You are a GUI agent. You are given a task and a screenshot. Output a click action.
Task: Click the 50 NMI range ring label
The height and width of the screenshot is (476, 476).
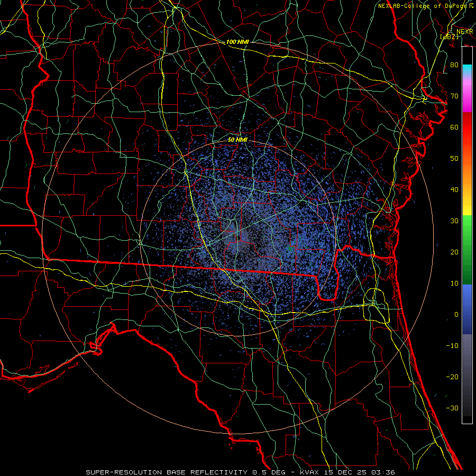click(x=237, y=140)
